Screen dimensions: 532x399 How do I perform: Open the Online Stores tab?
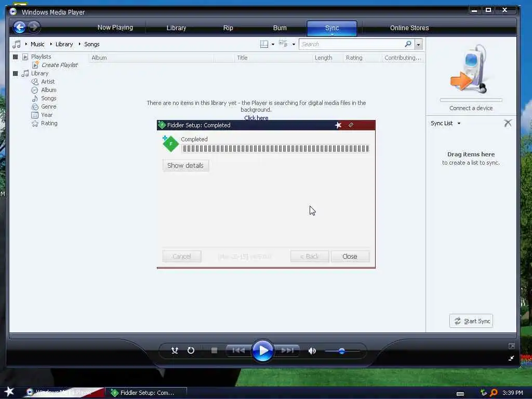409,28
